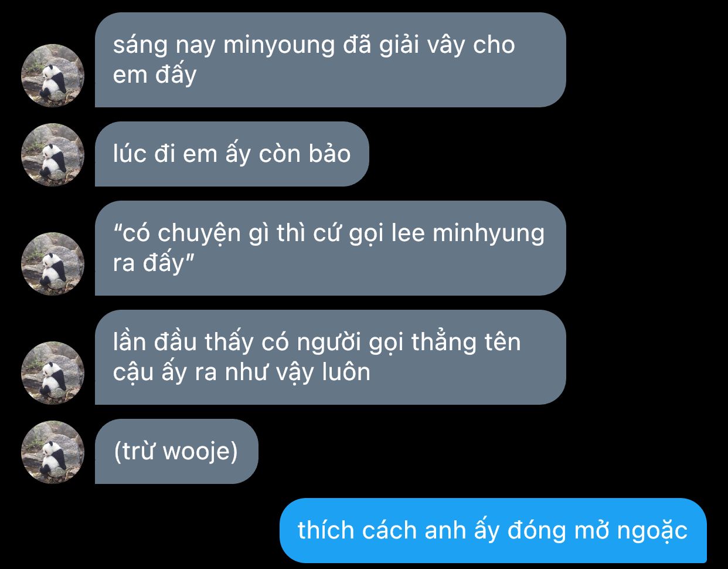
Task: Open panda avatar beside 'sáng nay minyoung' message
Action: pyautogui.click(x=53, y=76)
